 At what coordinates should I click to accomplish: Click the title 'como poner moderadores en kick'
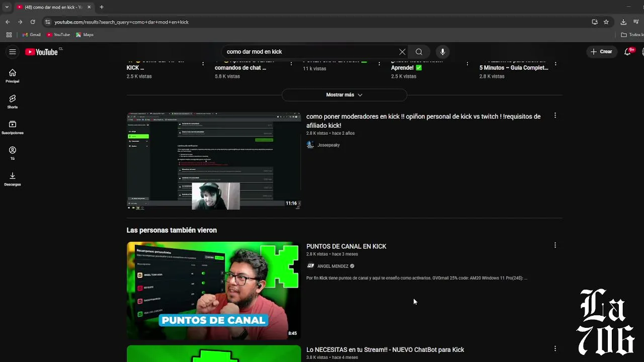pyautogui.click(x=424, y=121)
